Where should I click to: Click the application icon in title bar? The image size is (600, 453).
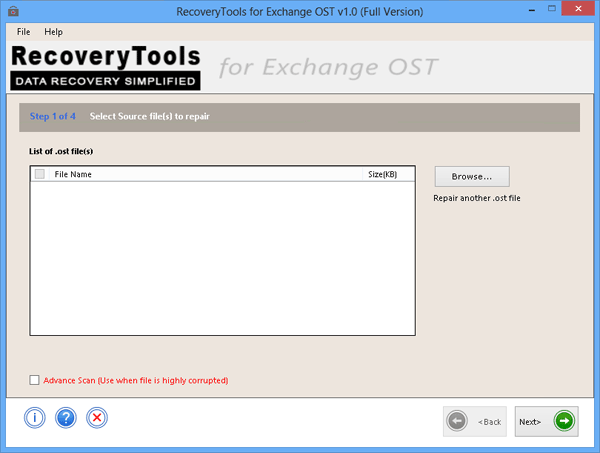pos(13,11)
